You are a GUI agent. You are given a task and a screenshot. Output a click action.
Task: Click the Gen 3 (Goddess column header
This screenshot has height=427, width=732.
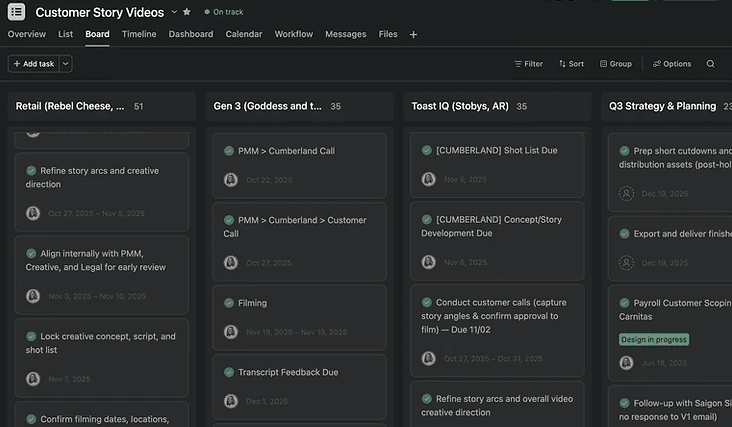[x=267, y=106]
